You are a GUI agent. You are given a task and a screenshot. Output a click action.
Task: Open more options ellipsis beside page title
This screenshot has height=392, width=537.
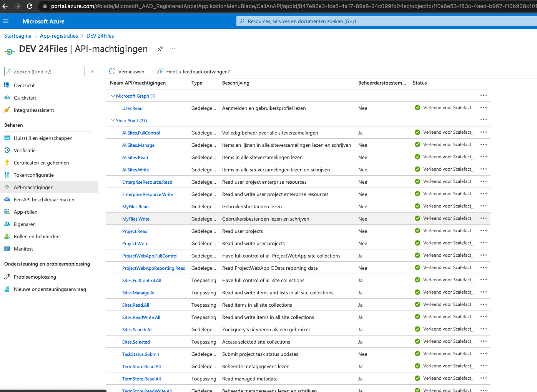click(x=173, y=49)
